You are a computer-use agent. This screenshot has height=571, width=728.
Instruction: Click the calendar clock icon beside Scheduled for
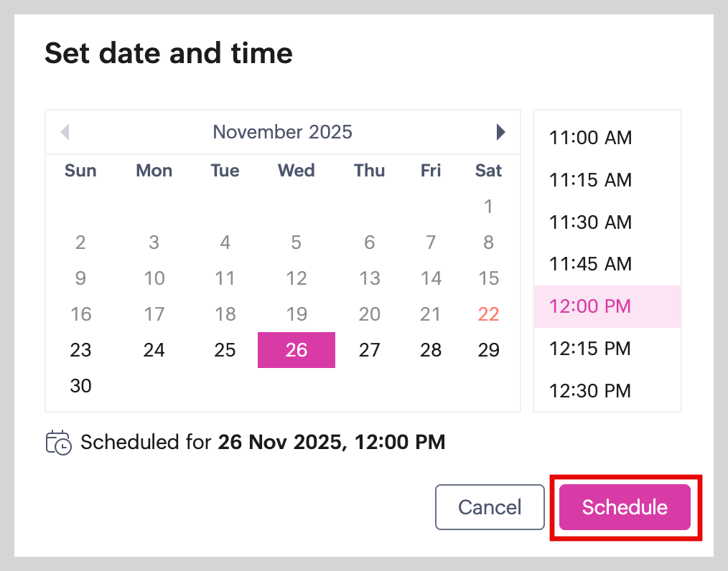[58, 442]
